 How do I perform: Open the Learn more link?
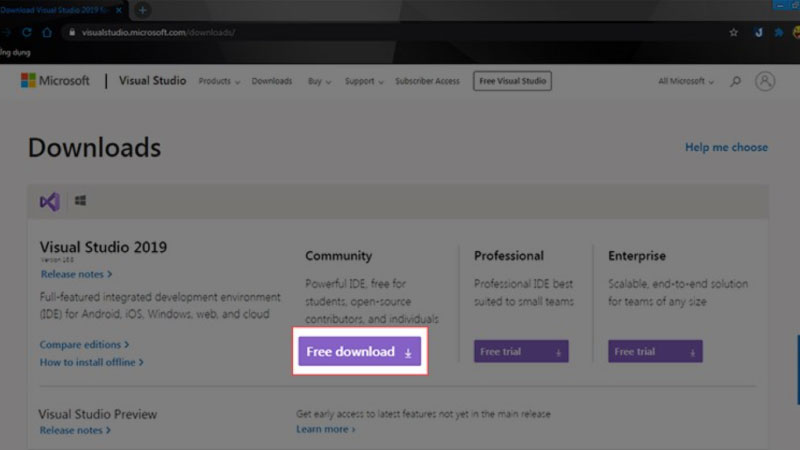[326, 429]
